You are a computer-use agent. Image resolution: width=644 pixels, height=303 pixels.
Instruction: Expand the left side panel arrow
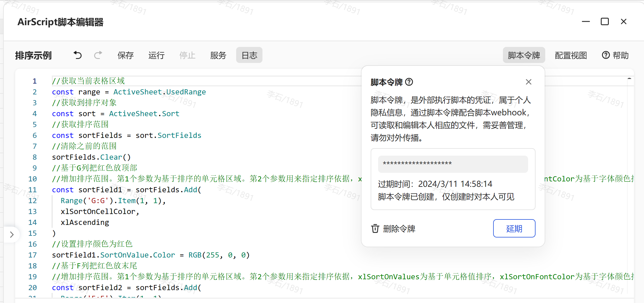click(12, 235)
